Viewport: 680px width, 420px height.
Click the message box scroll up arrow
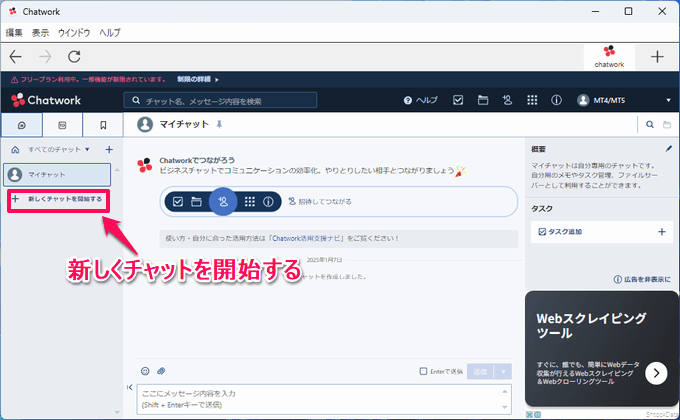pos(505,391)
